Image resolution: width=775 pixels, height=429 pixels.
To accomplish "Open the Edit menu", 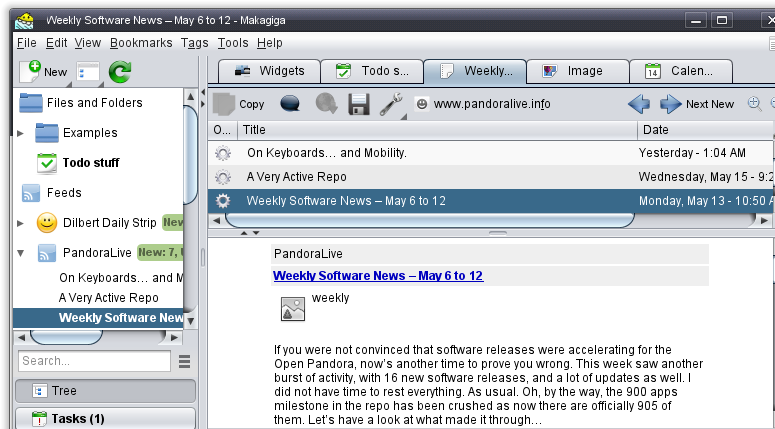I will pyautogui.click(x=56, y=43).
